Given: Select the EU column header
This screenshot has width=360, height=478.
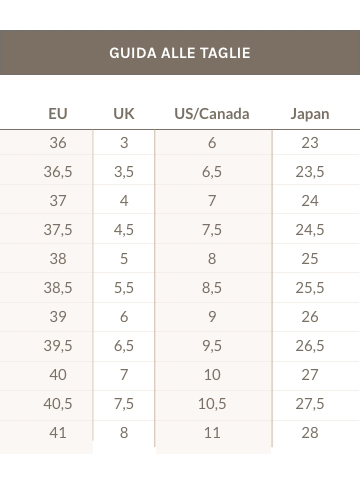Looking at the screenshot, I should point(58,114).
